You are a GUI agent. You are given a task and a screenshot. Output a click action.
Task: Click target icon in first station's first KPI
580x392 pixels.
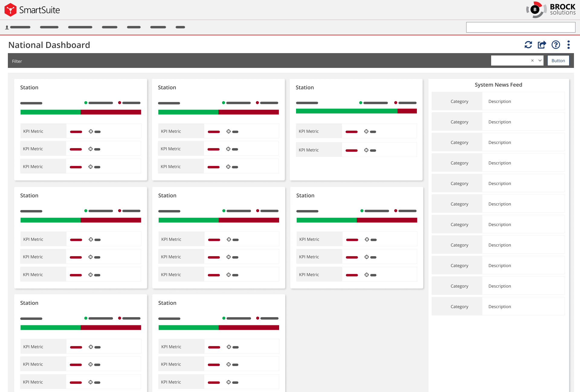pos(91,132)
